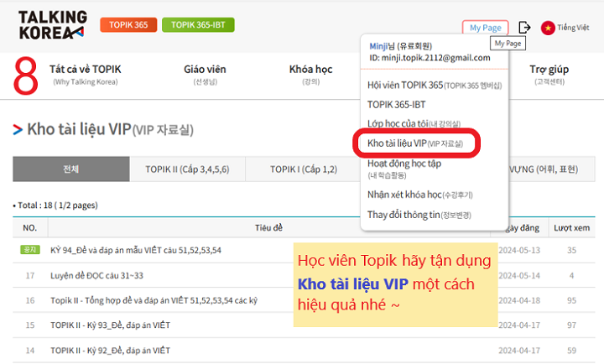Click the date 2024-05-14
Viewport: 604px width, 364px height.
pos(519,275)
